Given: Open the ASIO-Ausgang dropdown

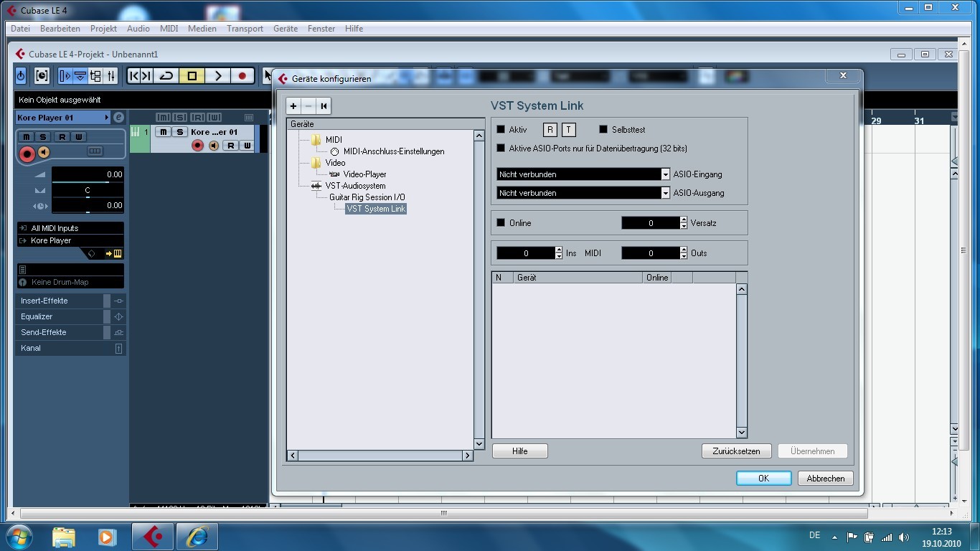Looking at the screenshot, I should point(583,193).
